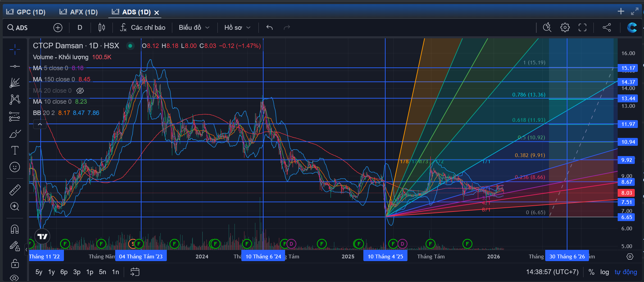Open the Gann fan and pitchfork tools
Viewport: 644px width, 282px height.
pyautogui.click(x=15, y=83)
